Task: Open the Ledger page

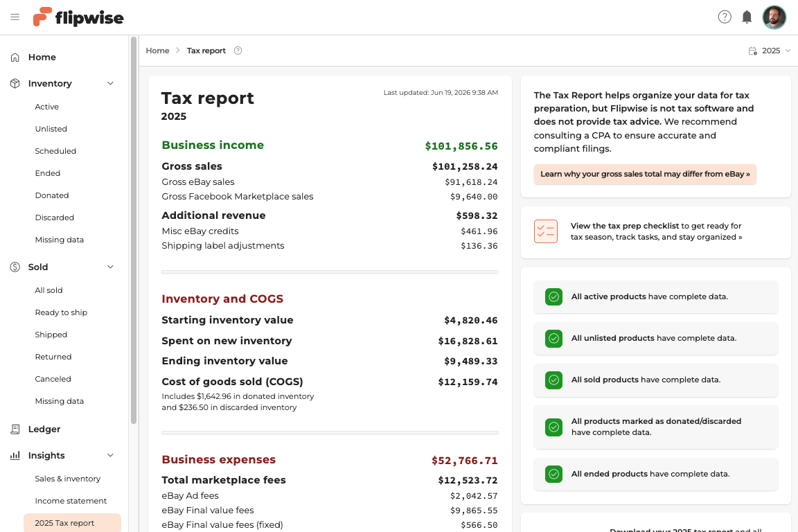Action: [x=44, y=429]
